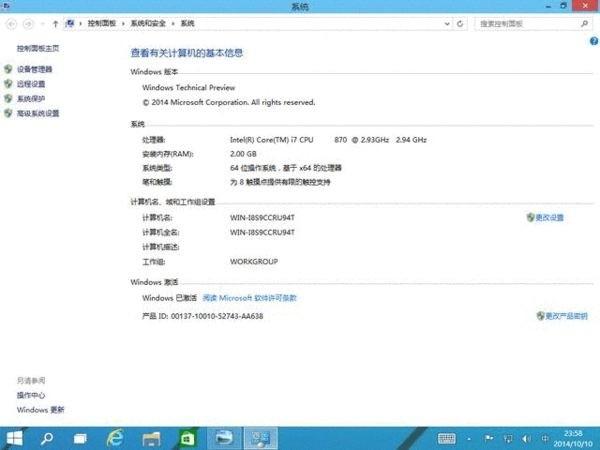This screenshot has width=600, height=450.
Task: Expand the address bar history dropdown
Action: coord(447,24)
